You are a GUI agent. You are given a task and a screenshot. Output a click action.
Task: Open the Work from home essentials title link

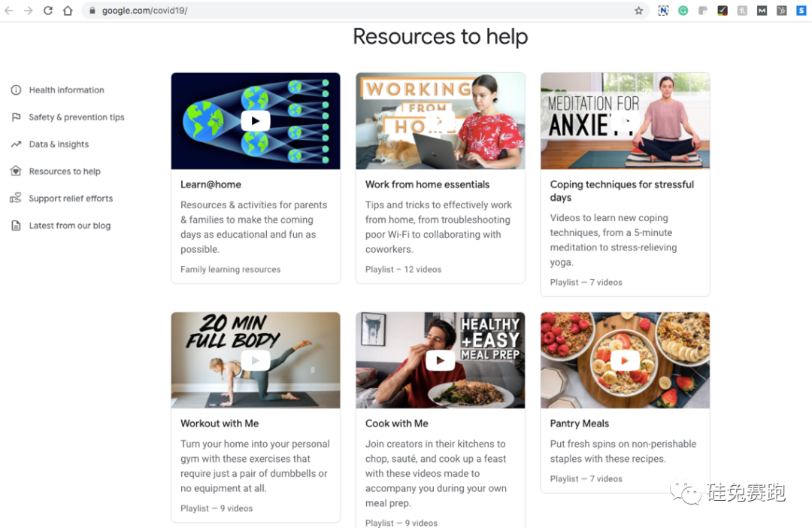[x=427, y=184]
